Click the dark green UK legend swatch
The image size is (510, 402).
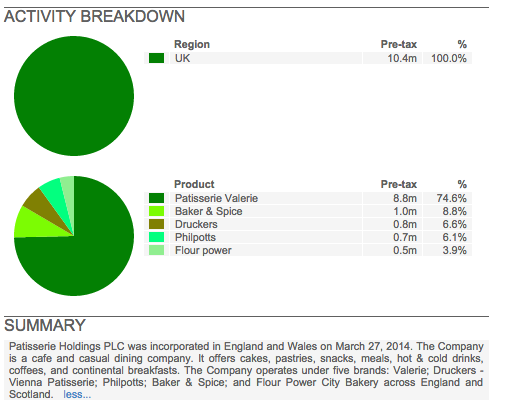point(156,58)
